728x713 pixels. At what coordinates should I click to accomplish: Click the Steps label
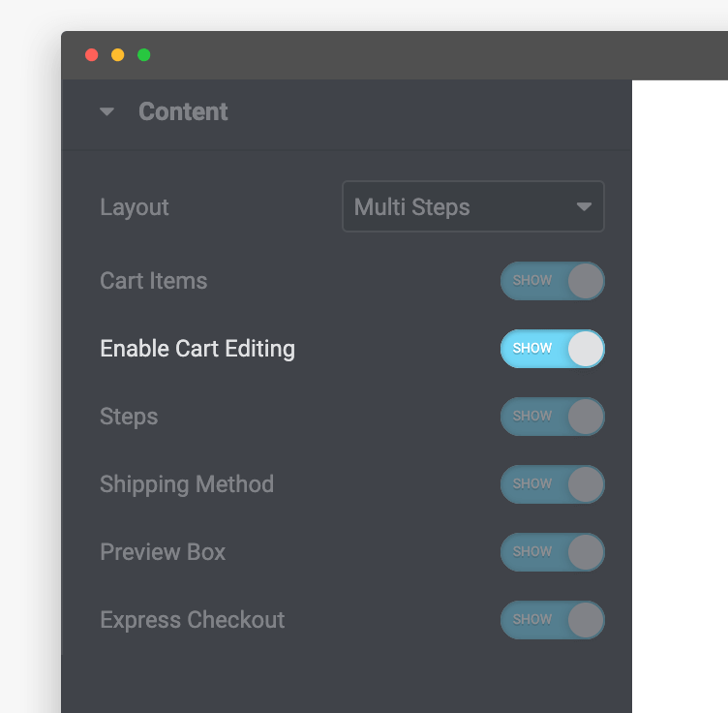[129, 417]
